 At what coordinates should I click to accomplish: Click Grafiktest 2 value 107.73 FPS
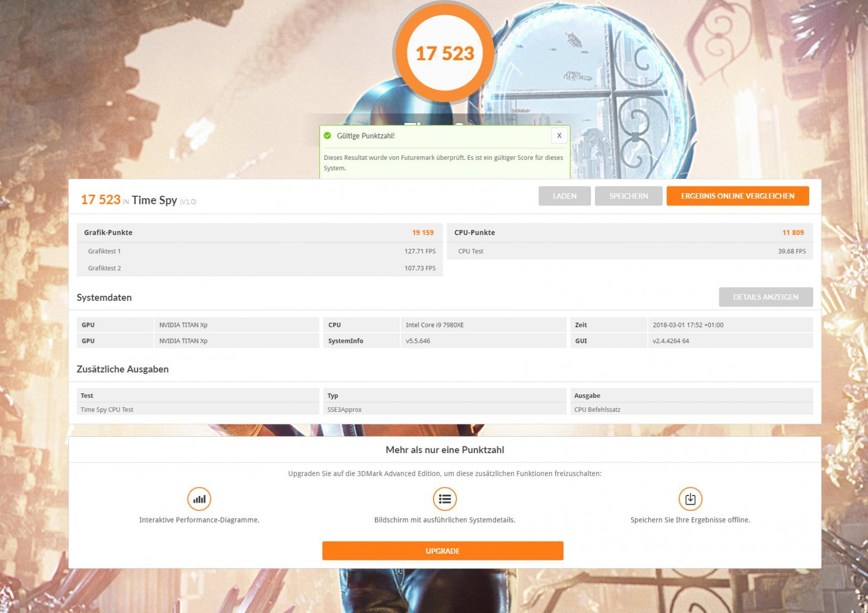[x=420, y=268]
